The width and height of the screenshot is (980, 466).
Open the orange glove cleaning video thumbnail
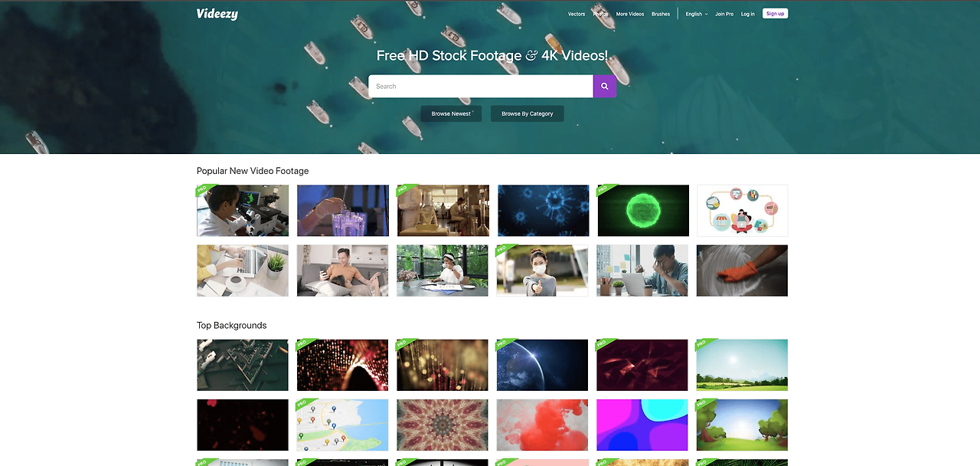point(743,271)
